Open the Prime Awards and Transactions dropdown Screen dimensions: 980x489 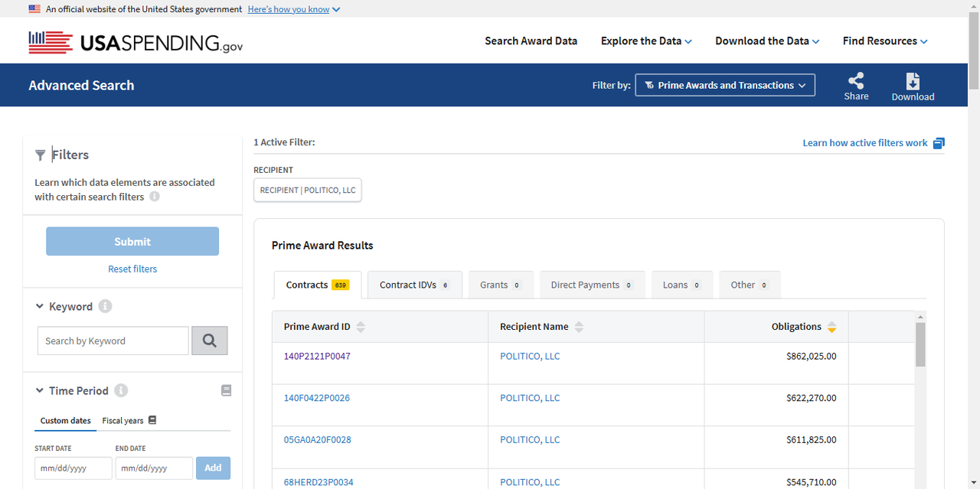pyautogui.click(x=725, y=85)
